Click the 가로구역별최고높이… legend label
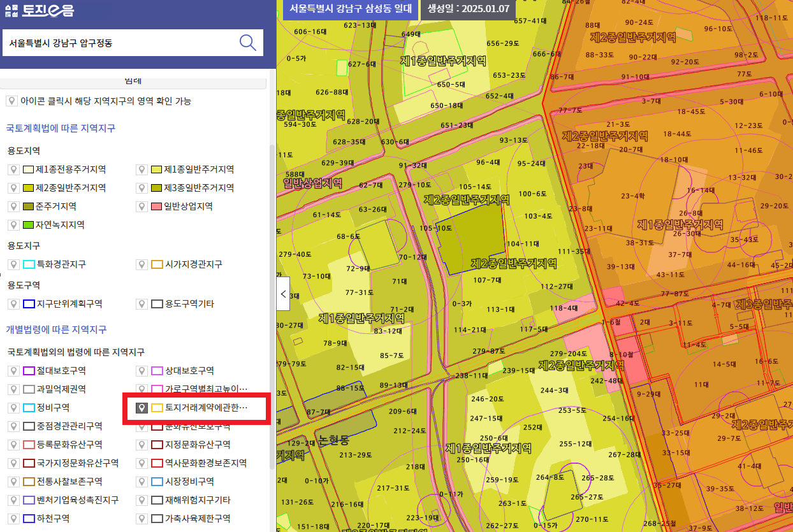The width and height of the screenshot is (793, 532). coord(206,389)
